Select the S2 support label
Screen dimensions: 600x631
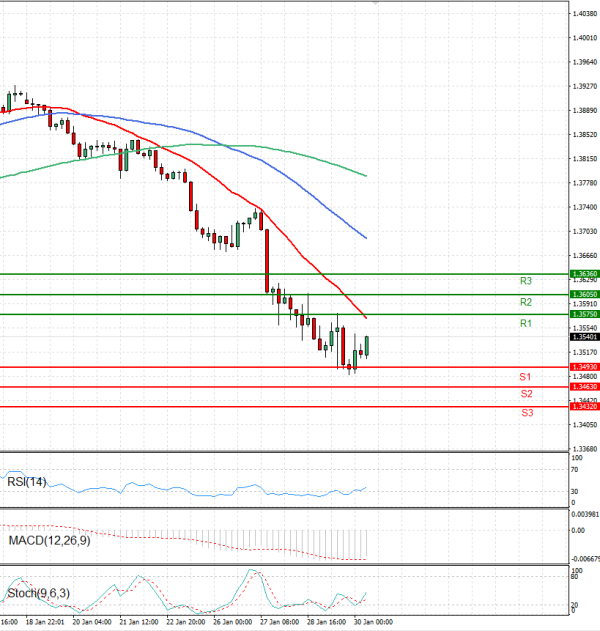point(525,394)
